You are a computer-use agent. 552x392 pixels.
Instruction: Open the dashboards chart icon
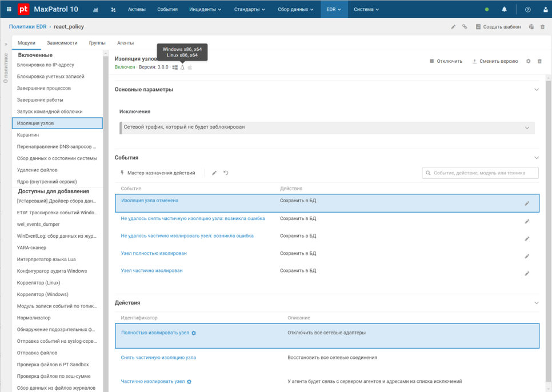click(95, 10)
